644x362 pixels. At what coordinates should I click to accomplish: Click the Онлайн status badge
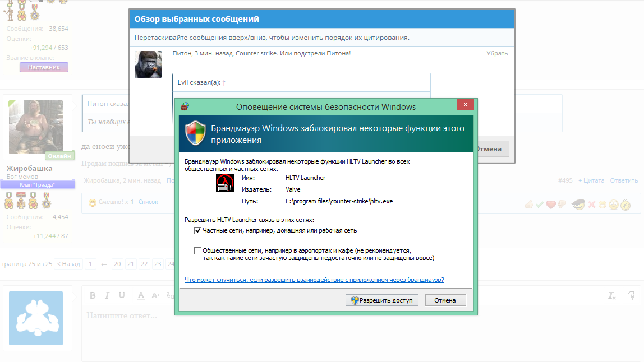59,156
